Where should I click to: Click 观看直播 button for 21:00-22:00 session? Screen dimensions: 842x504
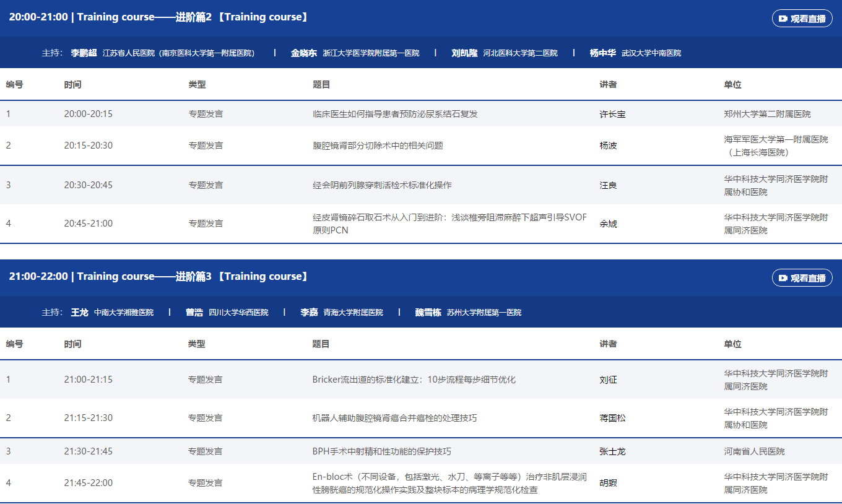802,278
